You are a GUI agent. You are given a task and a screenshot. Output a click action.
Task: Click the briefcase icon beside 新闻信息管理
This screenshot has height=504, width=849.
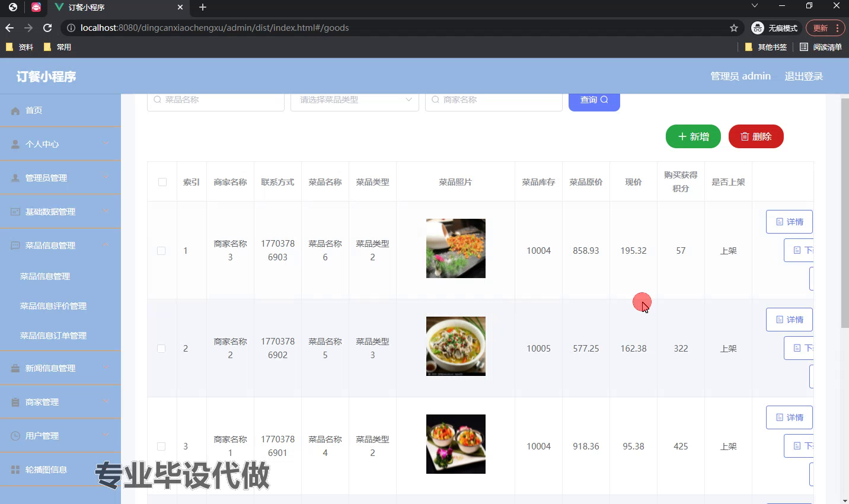tap(15, 368)
